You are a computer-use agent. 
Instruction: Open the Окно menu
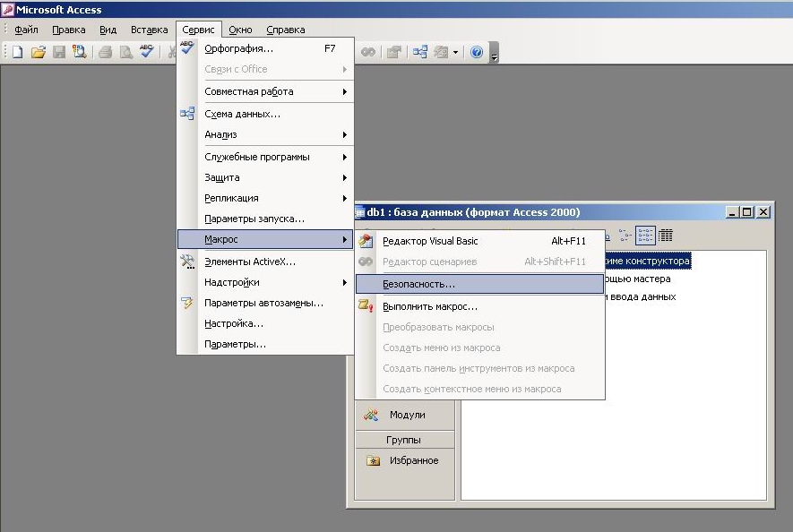tap(240, 30)
